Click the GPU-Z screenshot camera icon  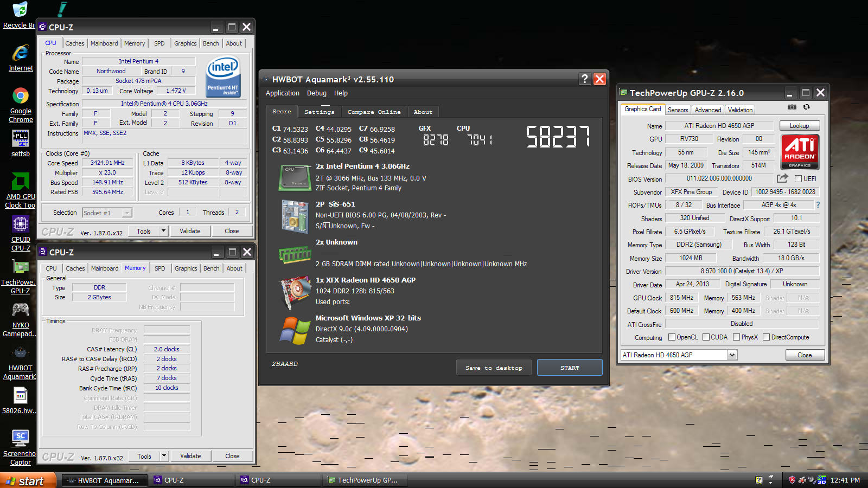[792, 107]
